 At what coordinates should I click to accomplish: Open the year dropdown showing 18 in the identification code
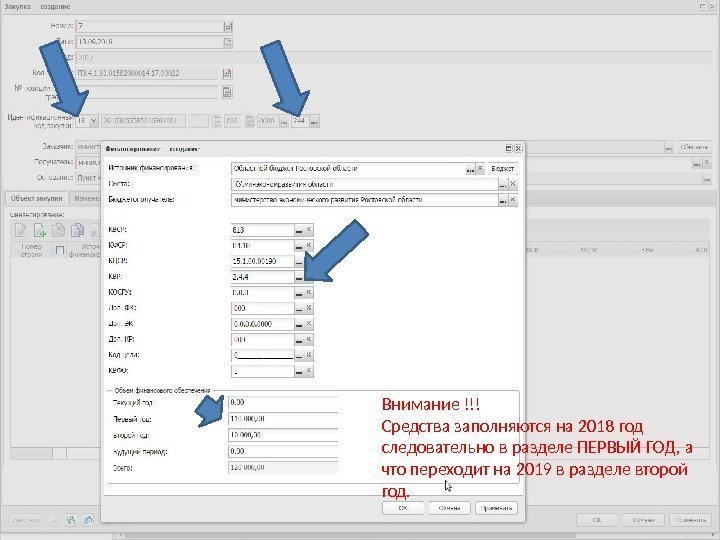93,121
